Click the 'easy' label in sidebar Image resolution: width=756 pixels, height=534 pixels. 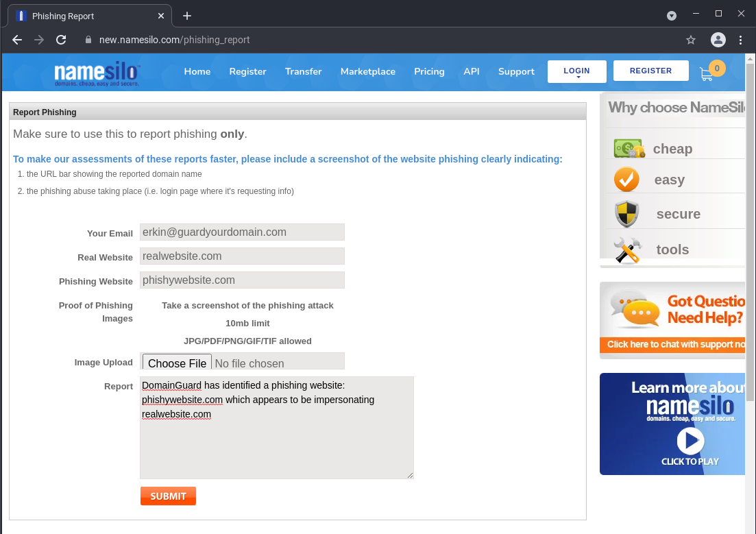pyautogui.click(x=669, y=180)
